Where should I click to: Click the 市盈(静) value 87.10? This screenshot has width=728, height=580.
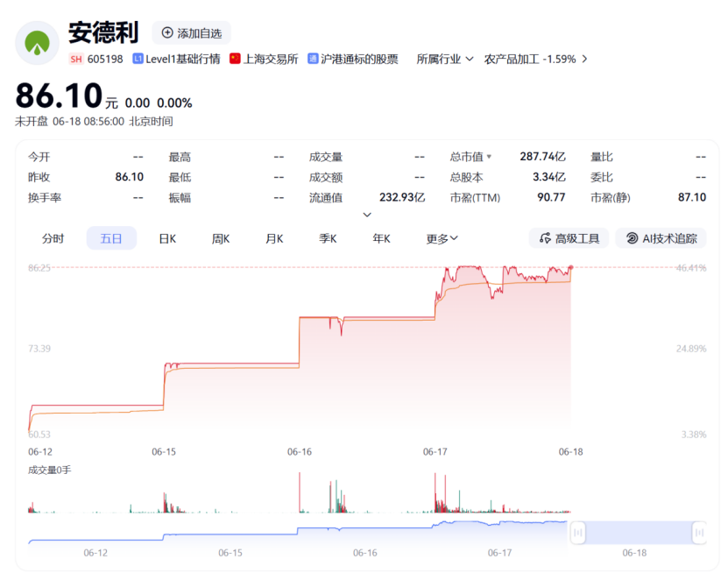(x=692, y=197)
